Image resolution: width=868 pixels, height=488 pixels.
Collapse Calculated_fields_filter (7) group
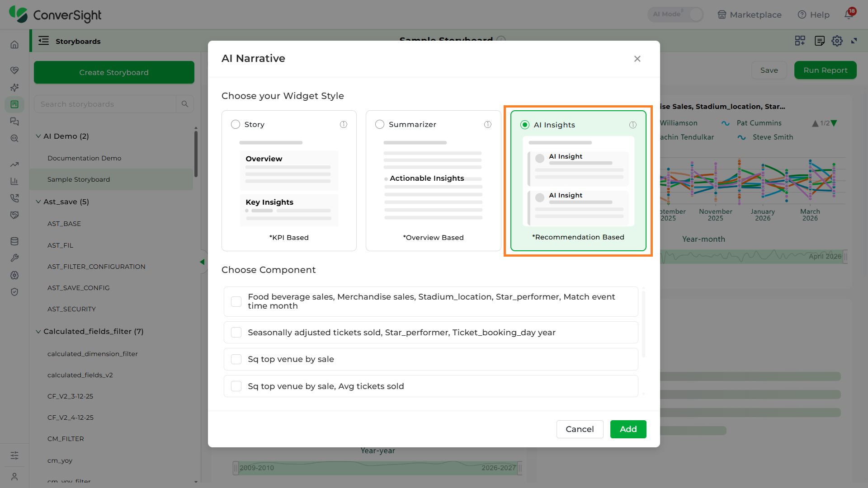click(x=38, y=331)
